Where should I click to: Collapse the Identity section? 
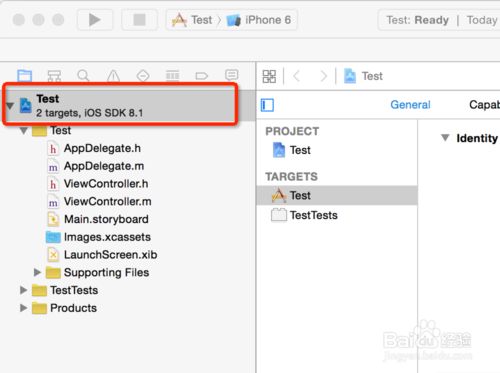pos(445,138)
